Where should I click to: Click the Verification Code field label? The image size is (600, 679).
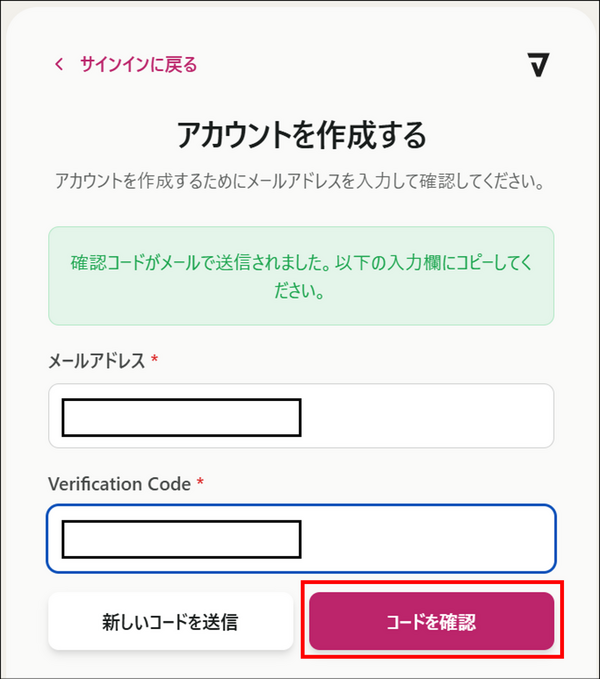click(118, 483)
